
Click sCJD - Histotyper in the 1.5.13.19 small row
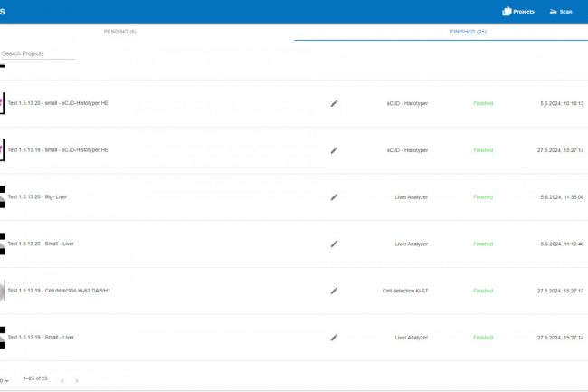point(407,150)
